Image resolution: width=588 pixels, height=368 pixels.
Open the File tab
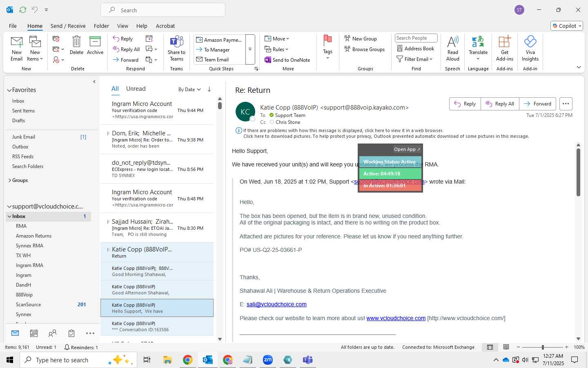pos(13,26)
